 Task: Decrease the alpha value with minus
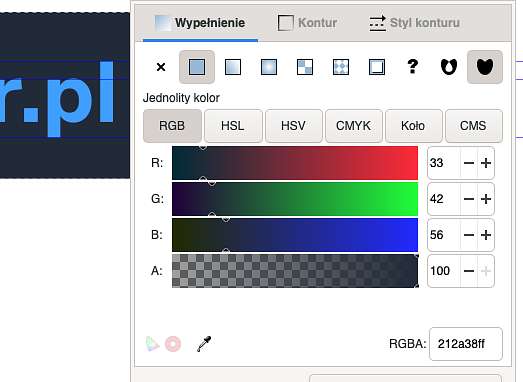click(469, 271)
